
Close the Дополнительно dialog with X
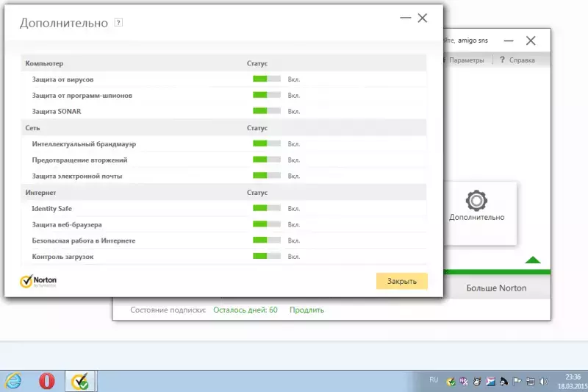click(423, 18)
